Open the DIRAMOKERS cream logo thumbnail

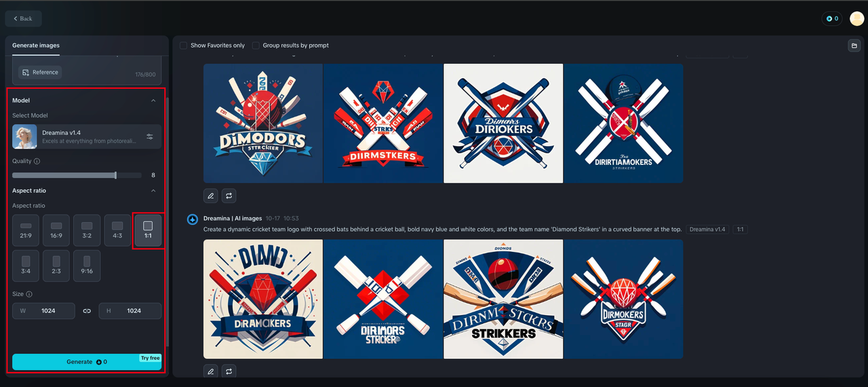point(263,299)
